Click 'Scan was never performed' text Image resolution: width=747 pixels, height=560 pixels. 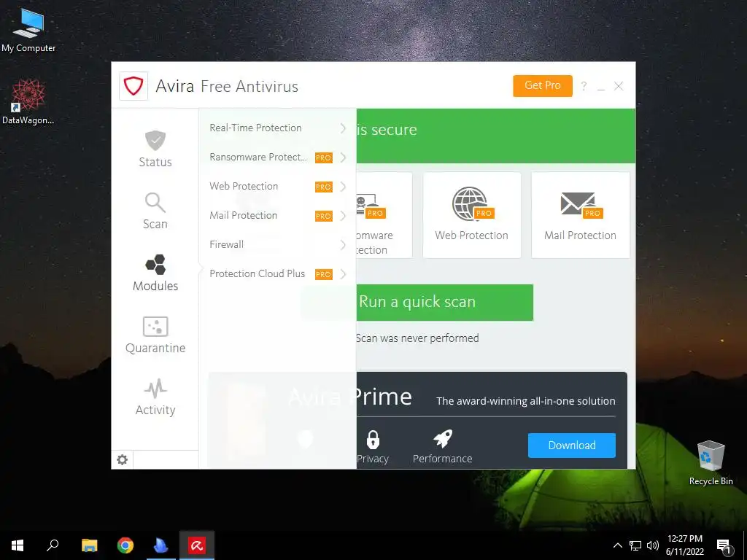[x=417, y=338]
